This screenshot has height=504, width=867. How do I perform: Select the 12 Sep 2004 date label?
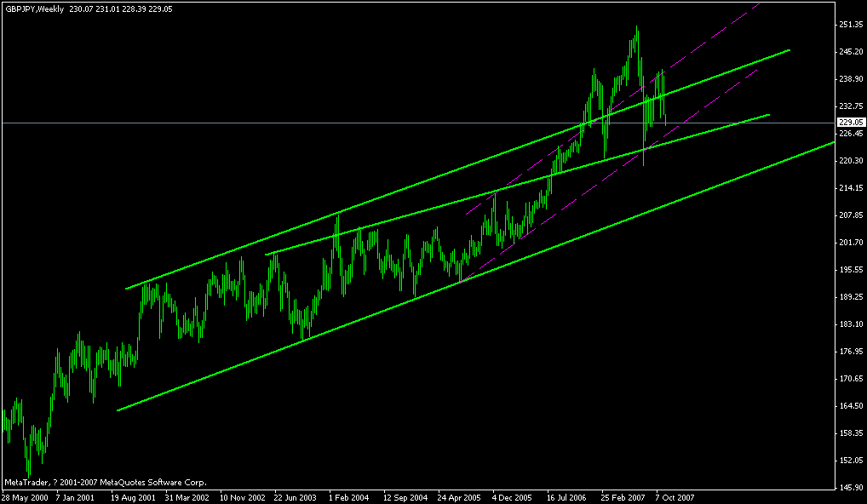coord(406,497)
